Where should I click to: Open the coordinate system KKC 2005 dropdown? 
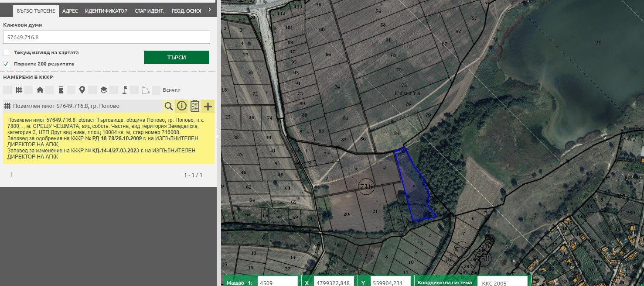pyautogui.click(x=502, y=283)
